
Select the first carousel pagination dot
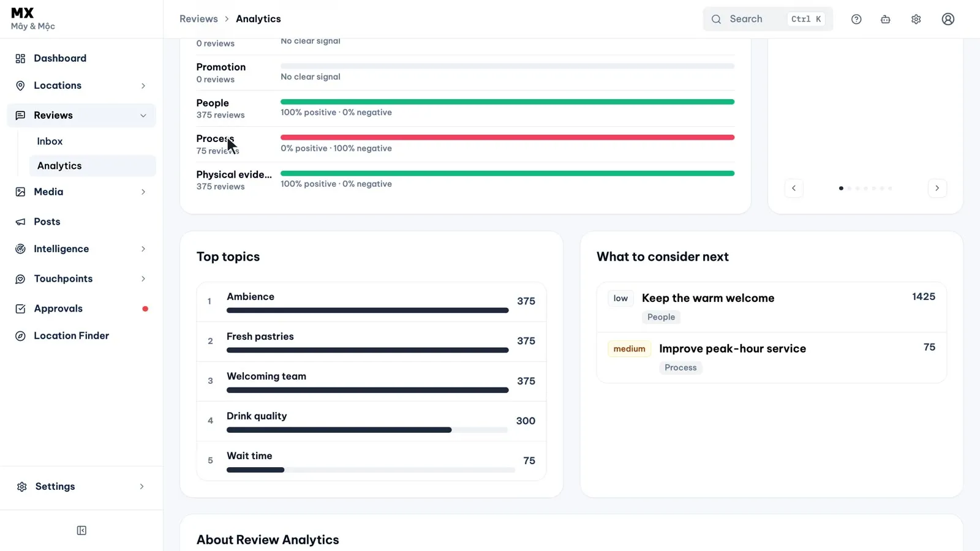click(x=841, y=188)
